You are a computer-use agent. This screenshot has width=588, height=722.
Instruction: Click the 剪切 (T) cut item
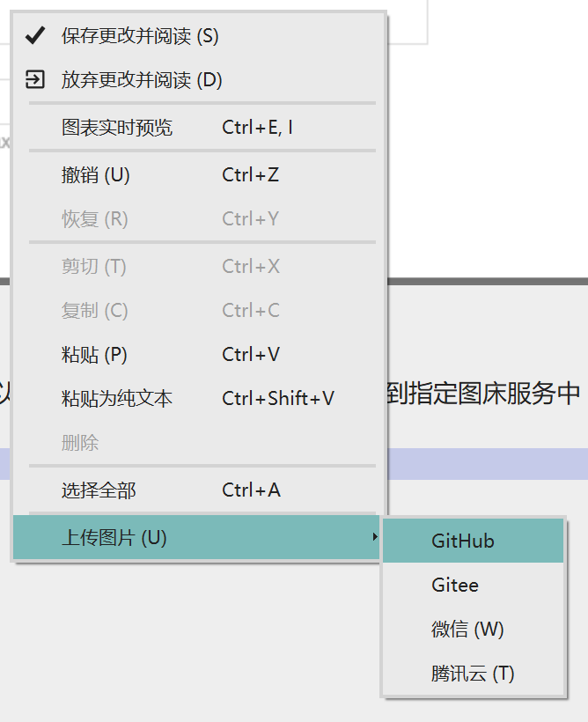[197, 266]
